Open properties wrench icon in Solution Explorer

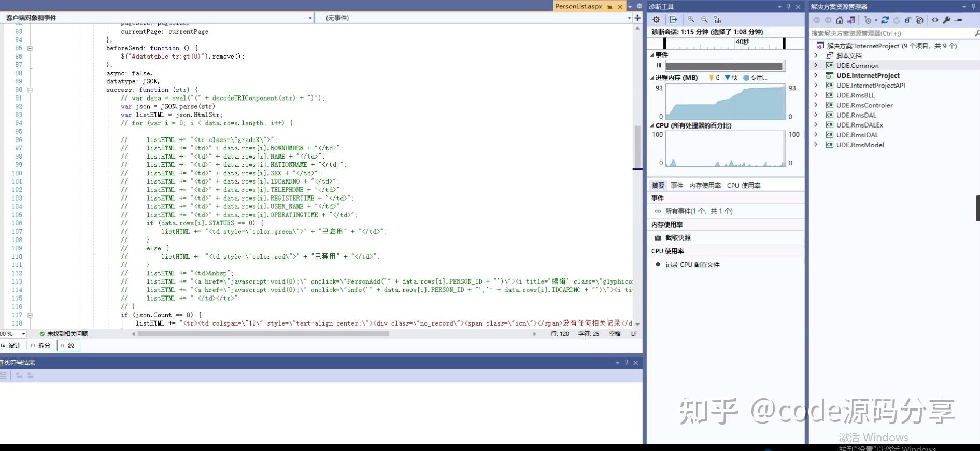[946, 20]
